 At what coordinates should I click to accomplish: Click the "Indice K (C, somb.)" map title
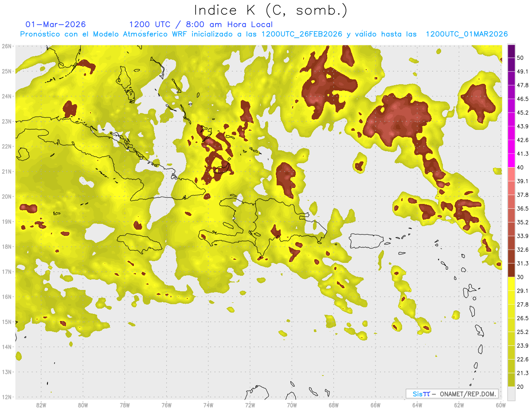click(x=270, y=10)
